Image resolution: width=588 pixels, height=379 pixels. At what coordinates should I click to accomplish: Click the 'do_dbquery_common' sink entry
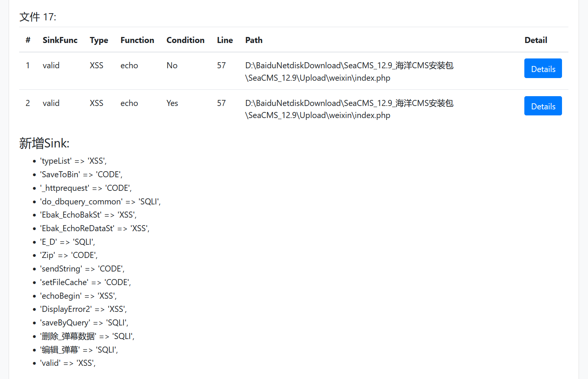coord(100,202)
